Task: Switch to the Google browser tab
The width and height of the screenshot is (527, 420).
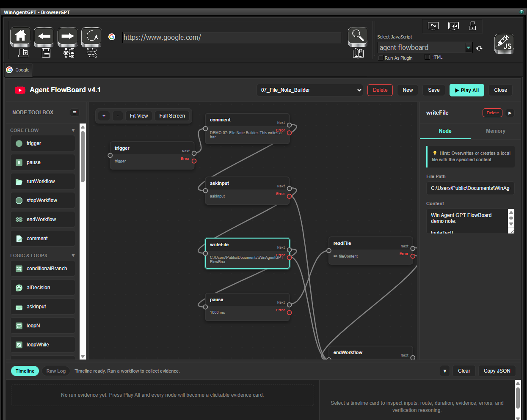Action: click(x=19, y=70)
